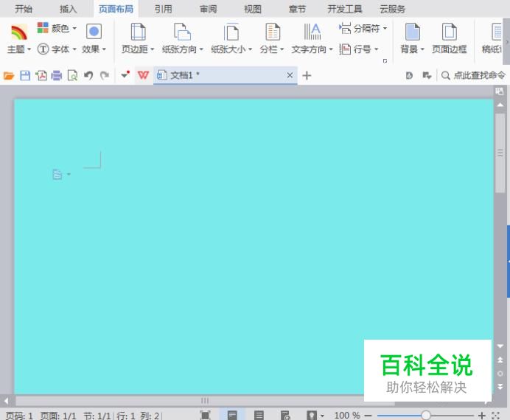Switch to page layout view icon

(232, 415)
